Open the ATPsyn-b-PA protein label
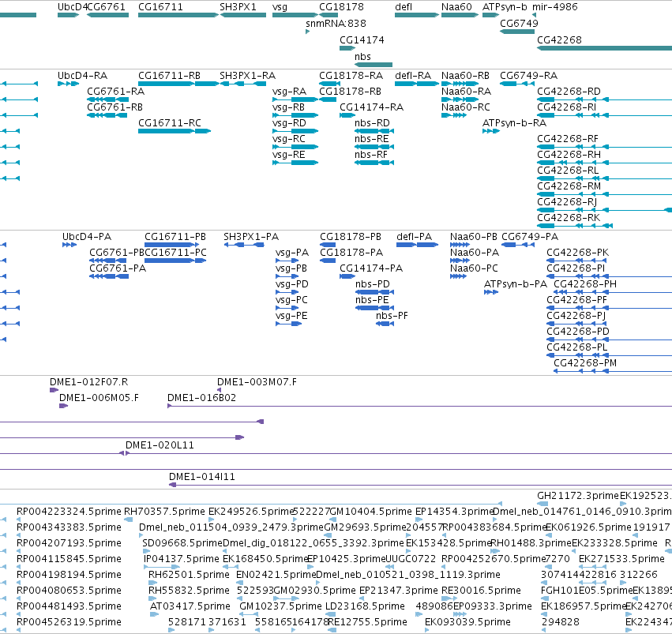 515,284
